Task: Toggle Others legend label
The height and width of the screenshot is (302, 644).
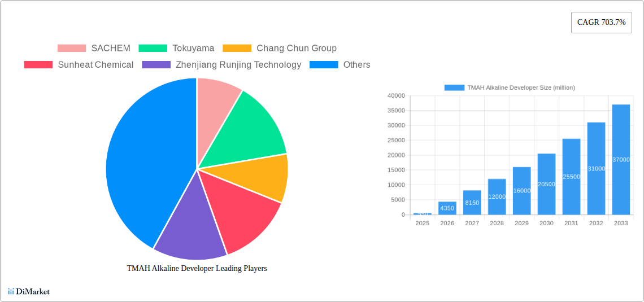Action: pyautogui.click(x=356, y=65)
